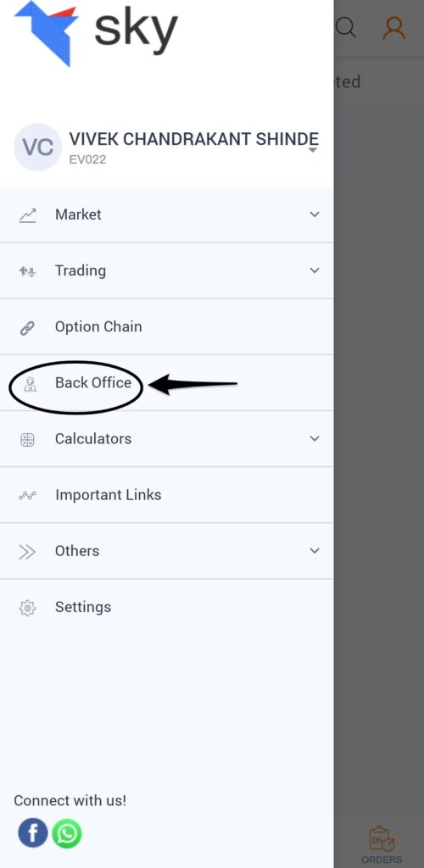Select the Back Office menu entry
The height and width of the screenshot is (868, 424).
pyautogui.click(x=166, y=382)
